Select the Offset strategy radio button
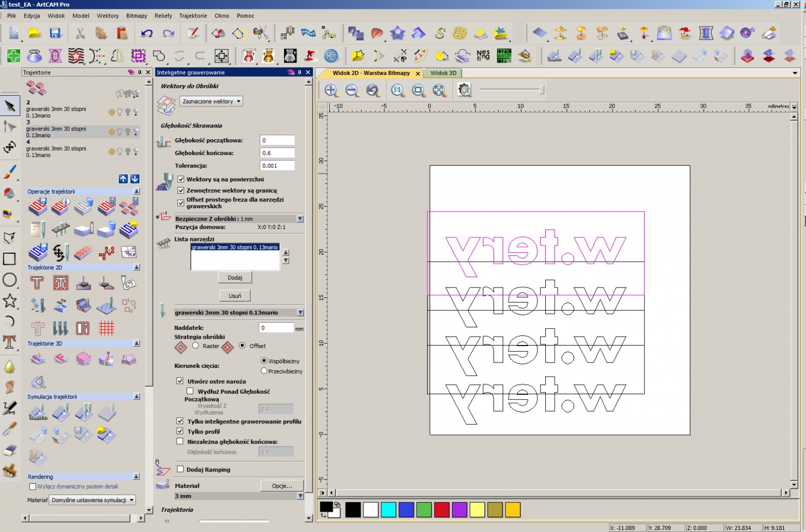The image size is (806, 532). (242, 346)
